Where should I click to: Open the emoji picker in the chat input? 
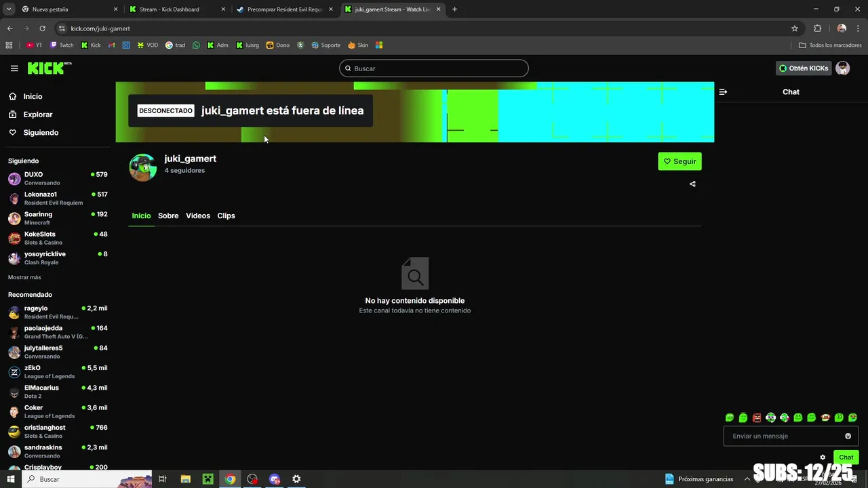coord(848,436)
